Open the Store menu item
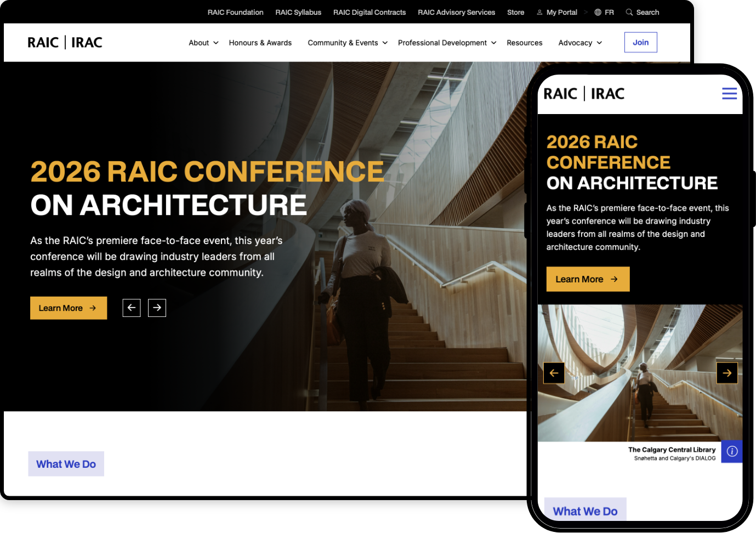This screenshot has height=533, width=756. click(515, 12)
